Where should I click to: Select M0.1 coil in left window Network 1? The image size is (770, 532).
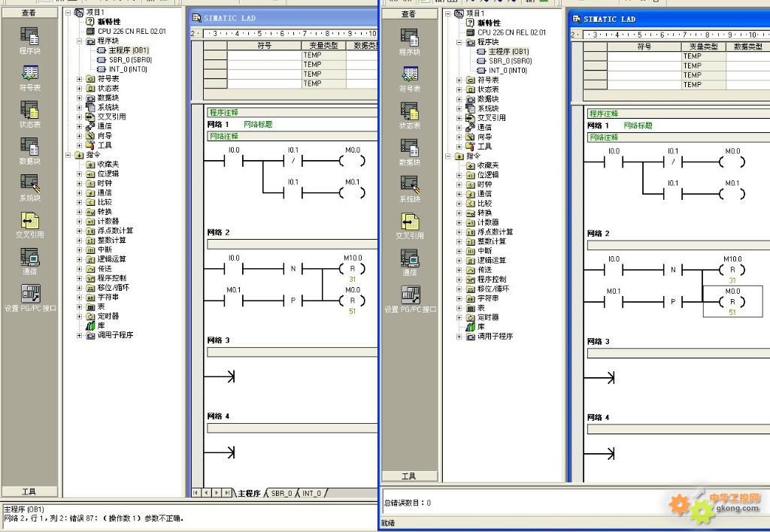(352, 189)
